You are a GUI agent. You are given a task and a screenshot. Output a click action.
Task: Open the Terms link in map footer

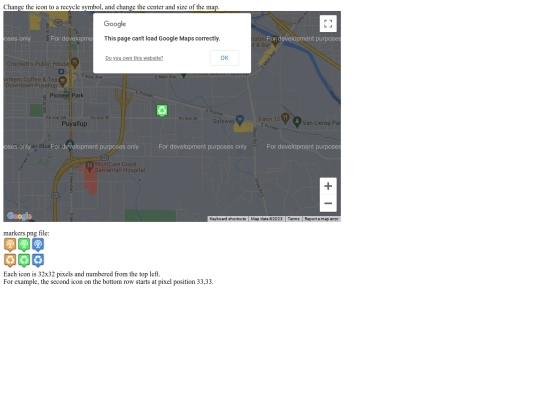pyautogui.click(x=293, y=219)
